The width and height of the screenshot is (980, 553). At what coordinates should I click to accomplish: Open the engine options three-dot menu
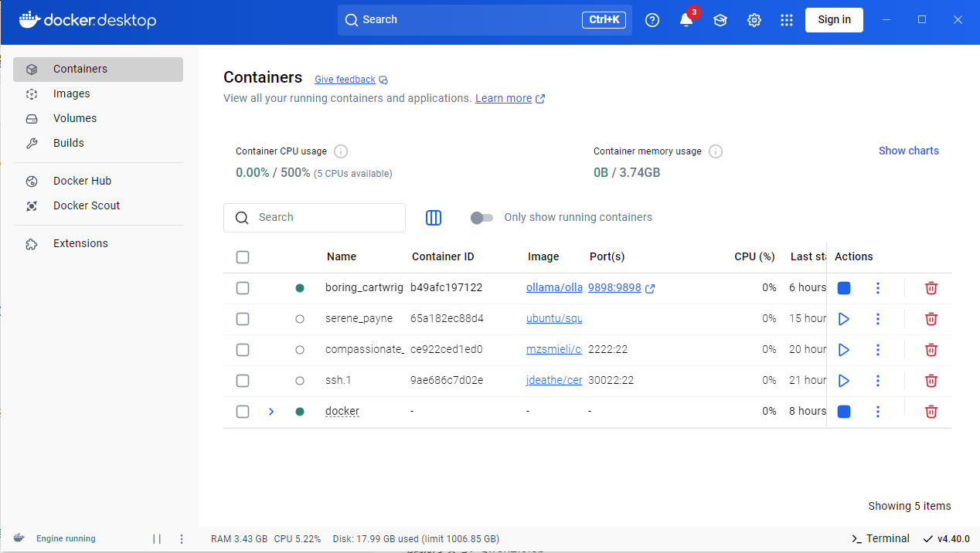[x=182, y=539]
